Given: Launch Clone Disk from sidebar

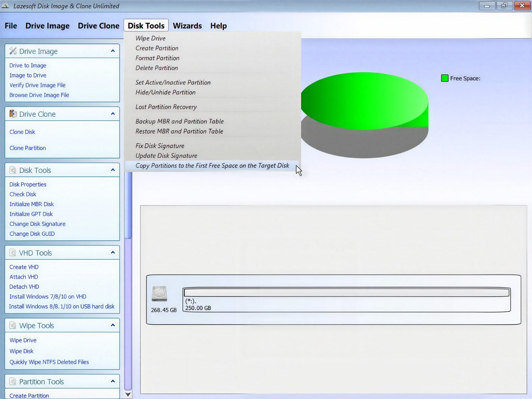Looking at the screenshot, I should (22, 132).
